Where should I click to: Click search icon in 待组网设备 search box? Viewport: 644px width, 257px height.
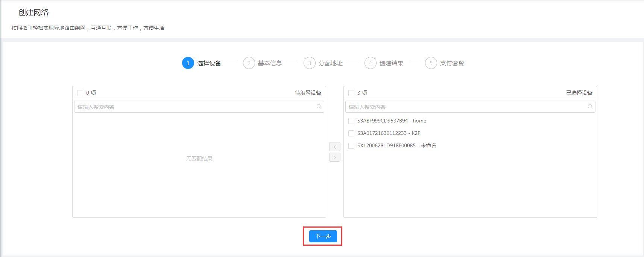click(x=319, y=107)
